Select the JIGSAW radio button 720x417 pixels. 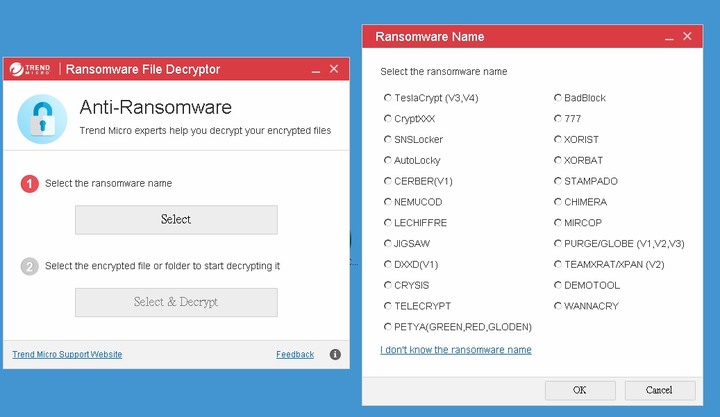click(x=388, y=243)
